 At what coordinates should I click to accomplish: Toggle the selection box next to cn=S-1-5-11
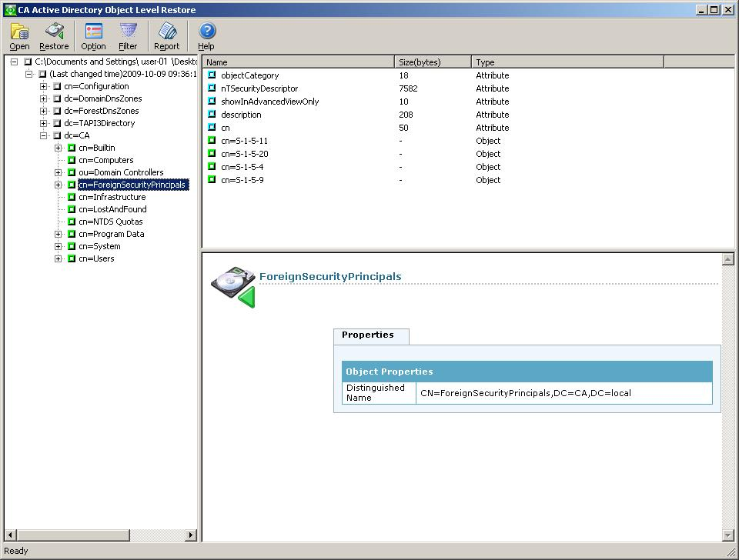212,141
